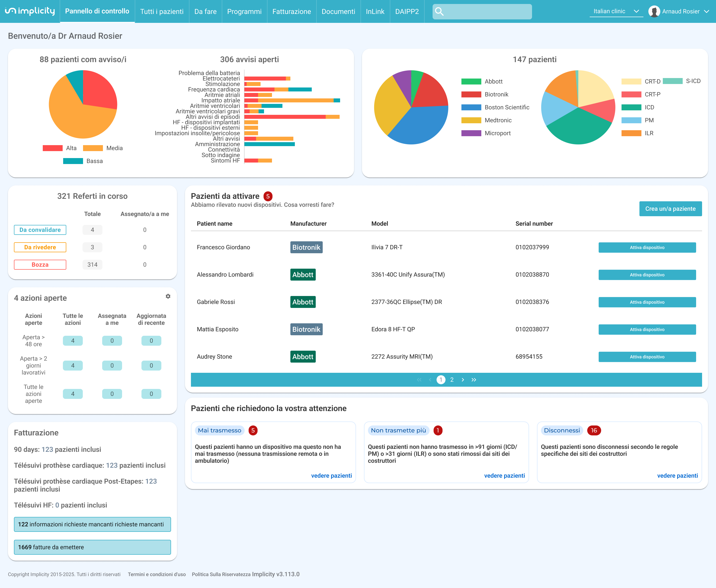Click Boston Scientific blue color swatch
The width and height of the screenshot is (716, 588).
[x=471, y=107]
